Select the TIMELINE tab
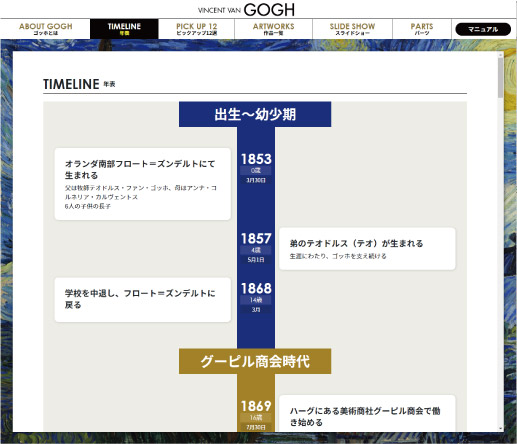 (124, 29)
